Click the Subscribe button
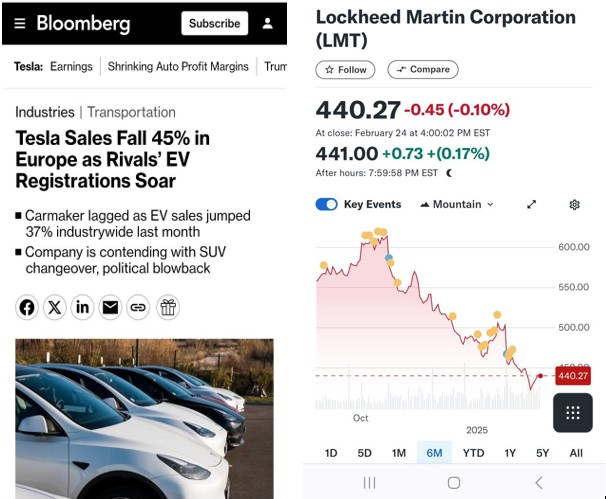This screenshot has height=499, width=606. point(214,23)
